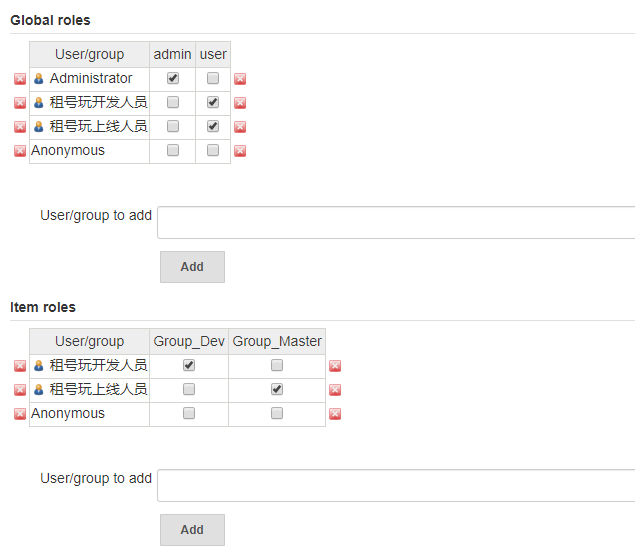The height and width of the screenshot is (556, 635).
Task: Click the Administrator user icon
Action: (x=39, y=79)
